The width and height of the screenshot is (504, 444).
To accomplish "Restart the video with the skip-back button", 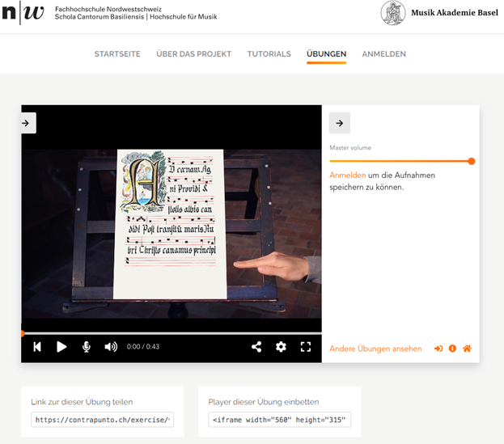I will (x=37, y=347).
